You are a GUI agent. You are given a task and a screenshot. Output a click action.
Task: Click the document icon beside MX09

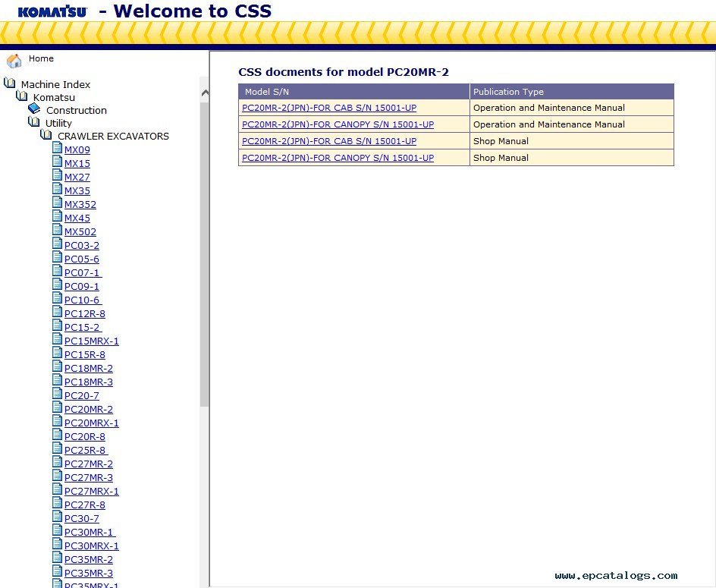tap(57, 148)
